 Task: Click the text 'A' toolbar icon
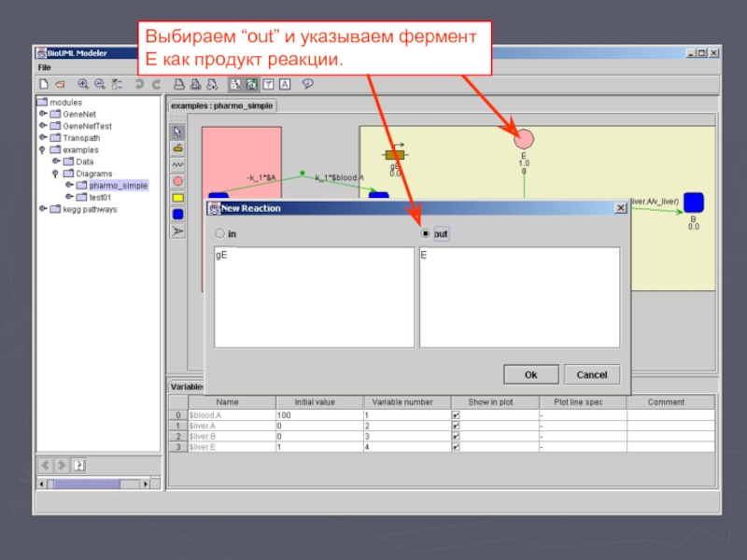[285, 84]
